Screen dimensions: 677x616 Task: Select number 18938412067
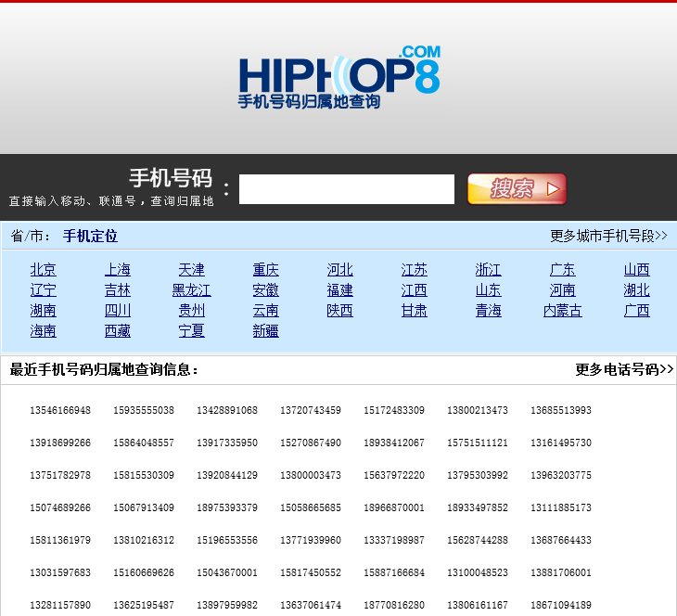click(x=394, y=443)
